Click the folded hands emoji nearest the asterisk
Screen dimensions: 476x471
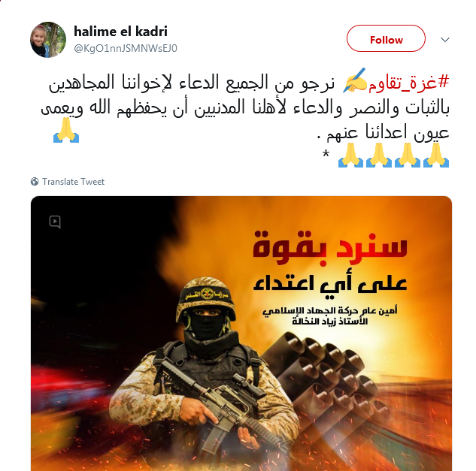[350, 155]
